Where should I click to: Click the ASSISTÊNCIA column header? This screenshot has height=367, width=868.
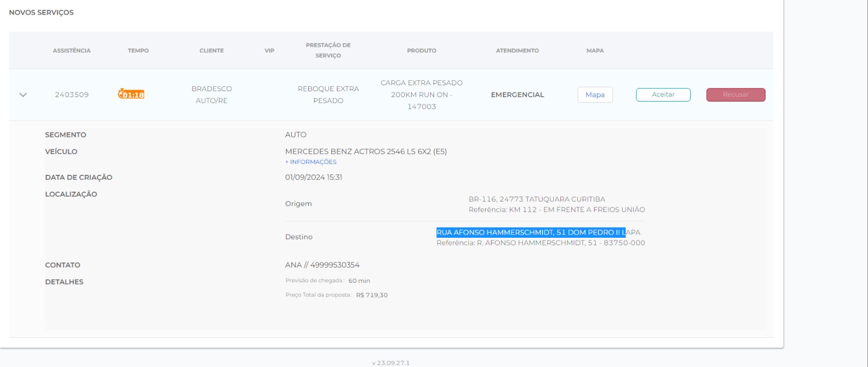72,50
